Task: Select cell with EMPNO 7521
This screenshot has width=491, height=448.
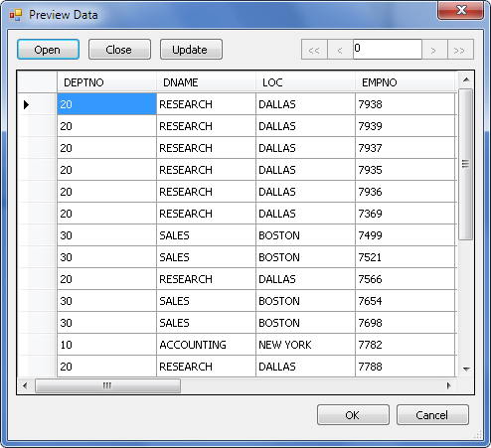Action: click(x=405, y=257)
